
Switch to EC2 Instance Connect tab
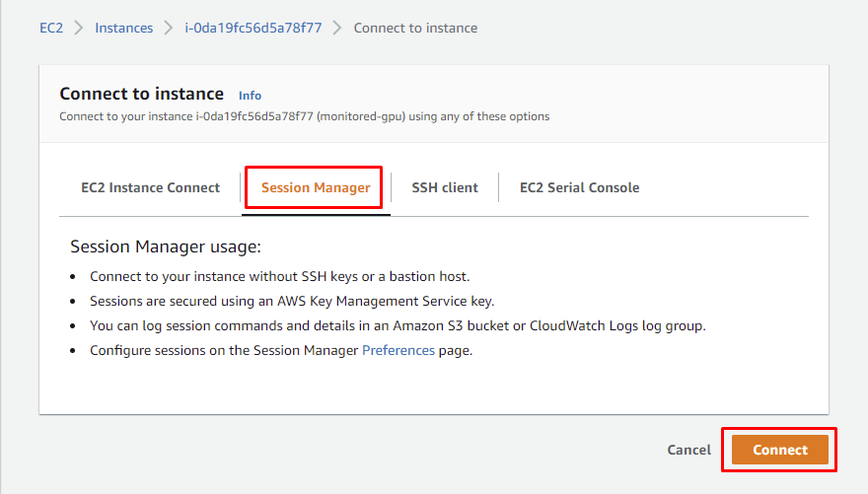(x=151, y=187)
